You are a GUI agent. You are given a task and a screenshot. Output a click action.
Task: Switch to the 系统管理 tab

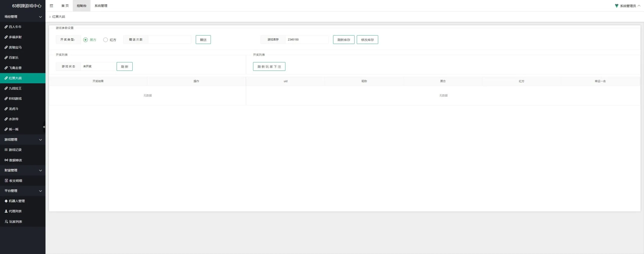pos(101,6)
